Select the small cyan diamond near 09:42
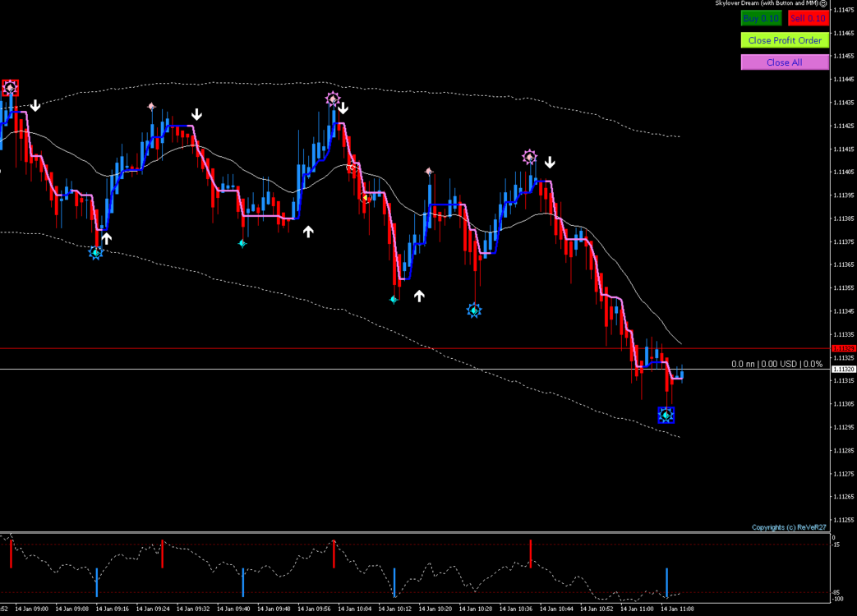 [x=242, y=244]
